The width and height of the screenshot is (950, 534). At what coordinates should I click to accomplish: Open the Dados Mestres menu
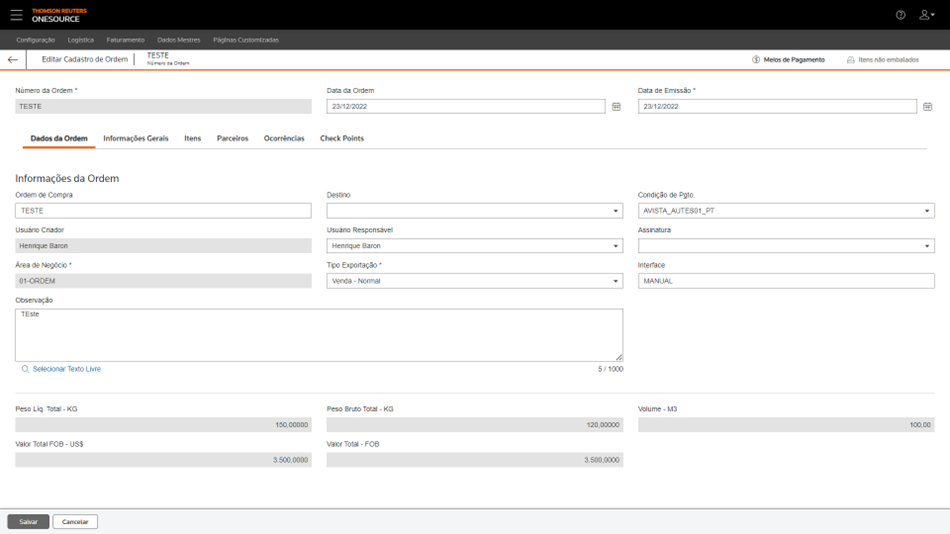pos(179,40)
